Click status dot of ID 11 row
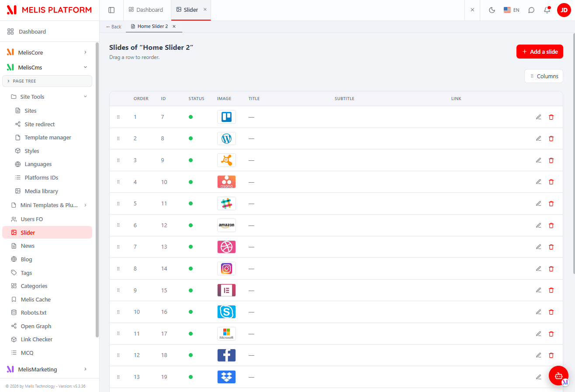575x392 pixels. [191, 204]
